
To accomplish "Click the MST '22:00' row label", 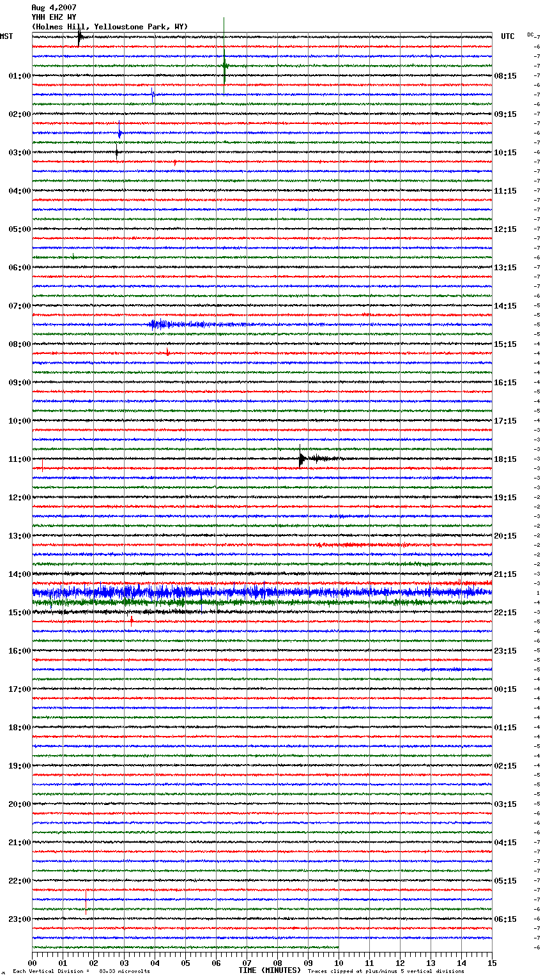I will coord(20,881).
